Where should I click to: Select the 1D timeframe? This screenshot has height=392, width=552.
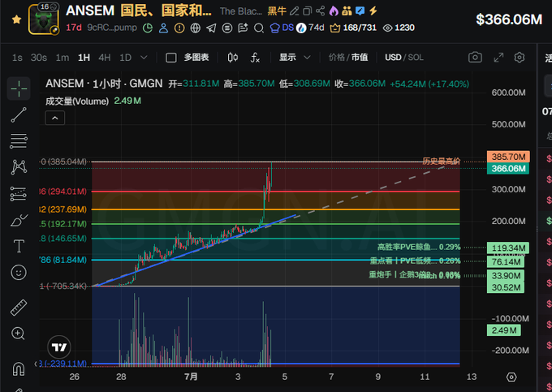tap(125, 58)
